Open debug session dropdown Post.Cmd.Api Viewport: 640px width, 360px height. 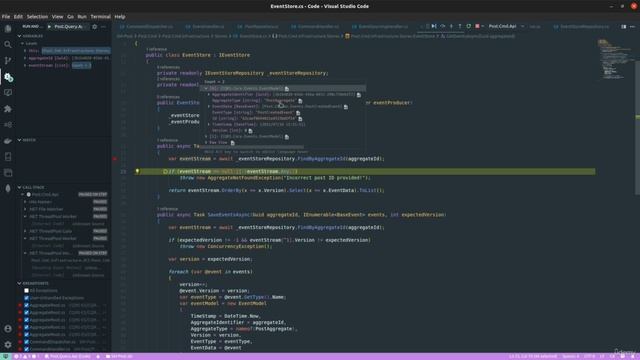(x=506, y=26)
